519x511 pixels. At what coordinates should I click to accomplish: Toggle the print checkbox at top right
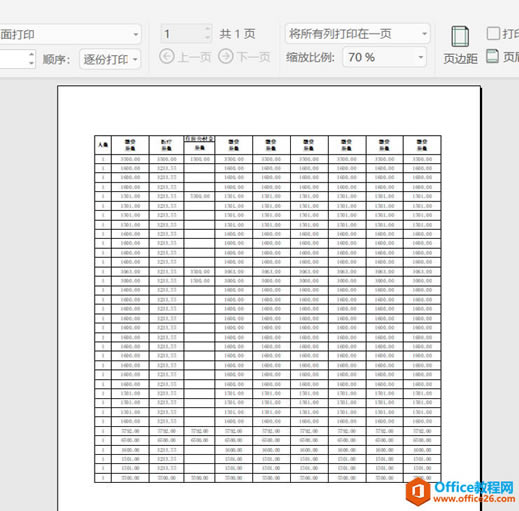point(493,34)
